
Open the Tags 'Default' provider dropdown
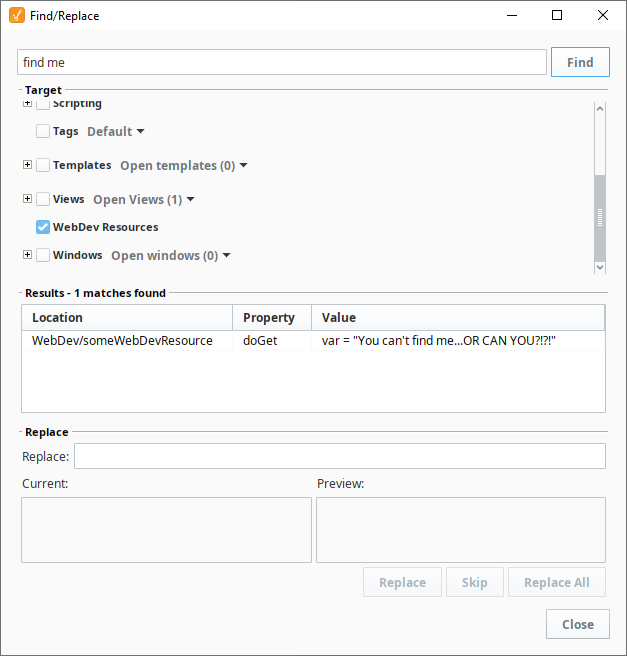coord(116,131)
